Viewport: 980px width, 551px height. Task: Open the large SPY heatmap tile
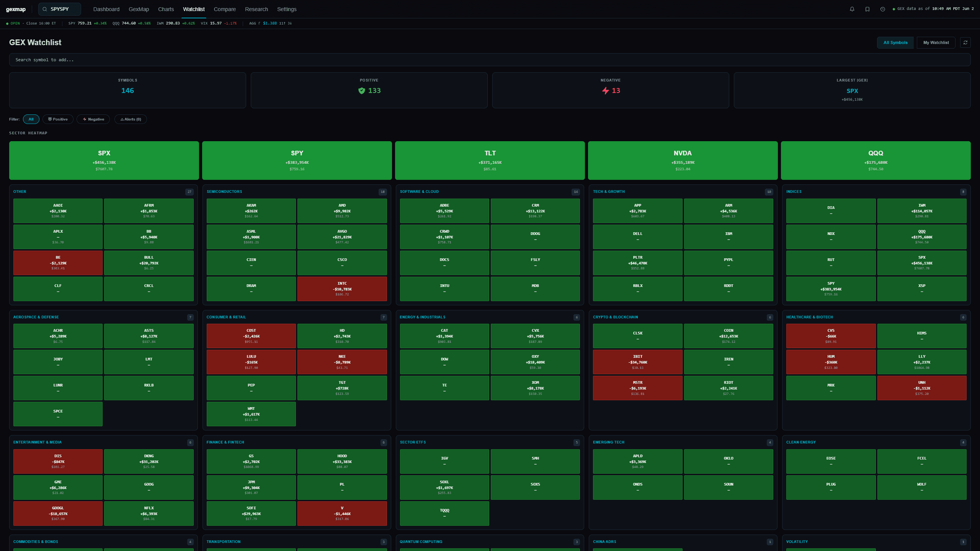[297, 160]
